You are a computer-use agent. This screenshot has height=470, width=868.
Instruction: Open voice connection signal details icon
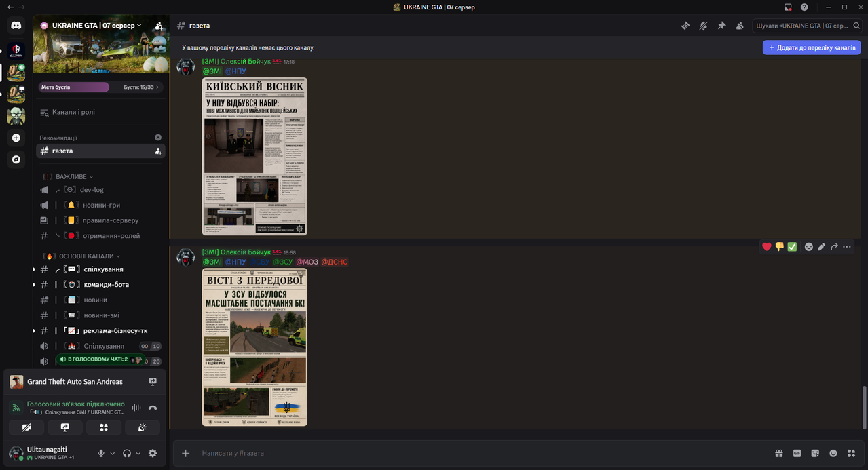point(16,408)
